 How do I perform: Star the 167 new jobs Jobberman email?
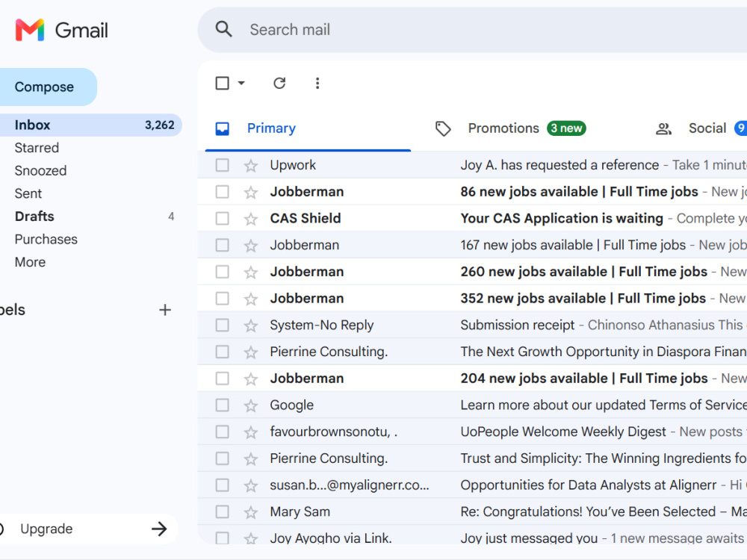(250, 246)
